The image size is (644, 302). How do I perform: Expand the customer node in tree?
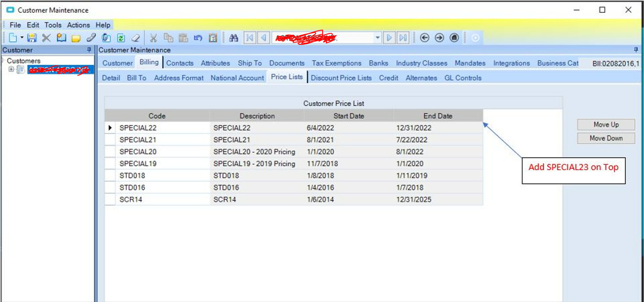pyautogui.click(x=11, y=70)
